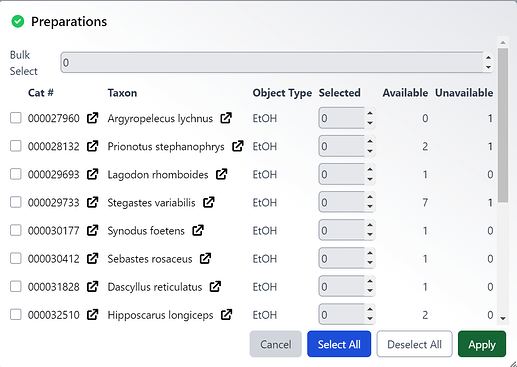Decrement Selected count for Stegastes variabilis
This screenshot has height=367, width=517.
(x=370, y=207)
